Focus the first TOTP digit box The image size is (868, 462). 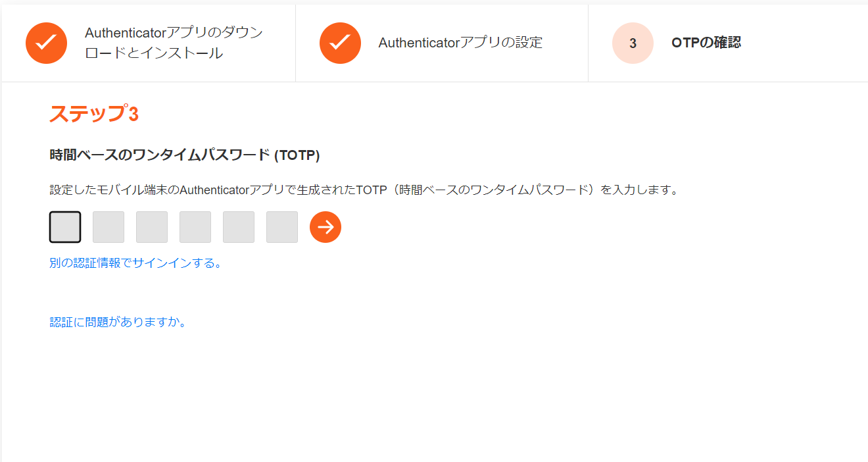click(65, 227)
